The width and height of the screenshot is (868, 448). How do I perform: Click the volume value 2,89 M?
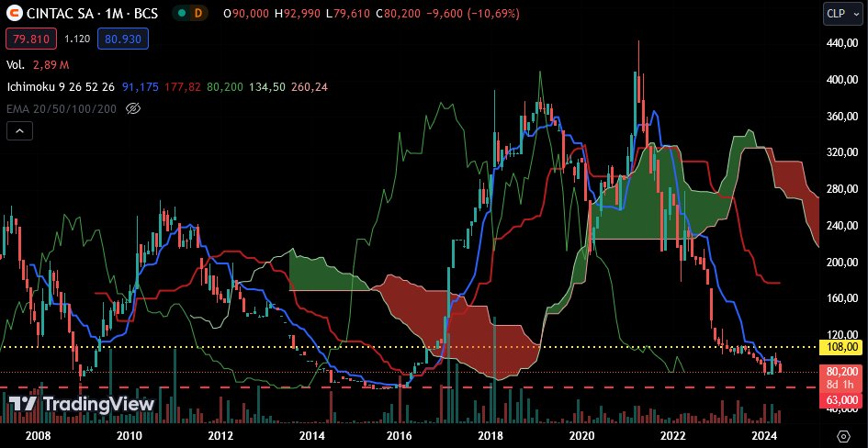coord(51,65)
